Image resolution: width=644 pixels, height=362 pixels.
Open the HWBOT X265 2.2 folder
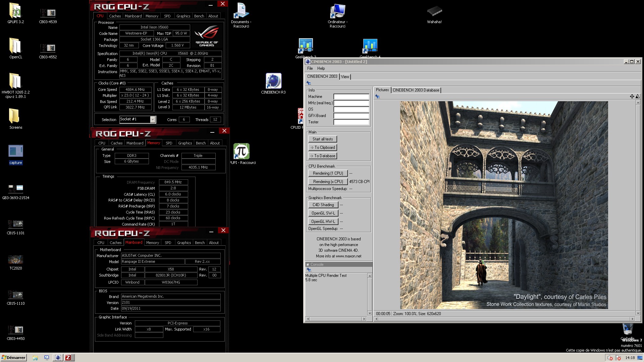point(15,85)
